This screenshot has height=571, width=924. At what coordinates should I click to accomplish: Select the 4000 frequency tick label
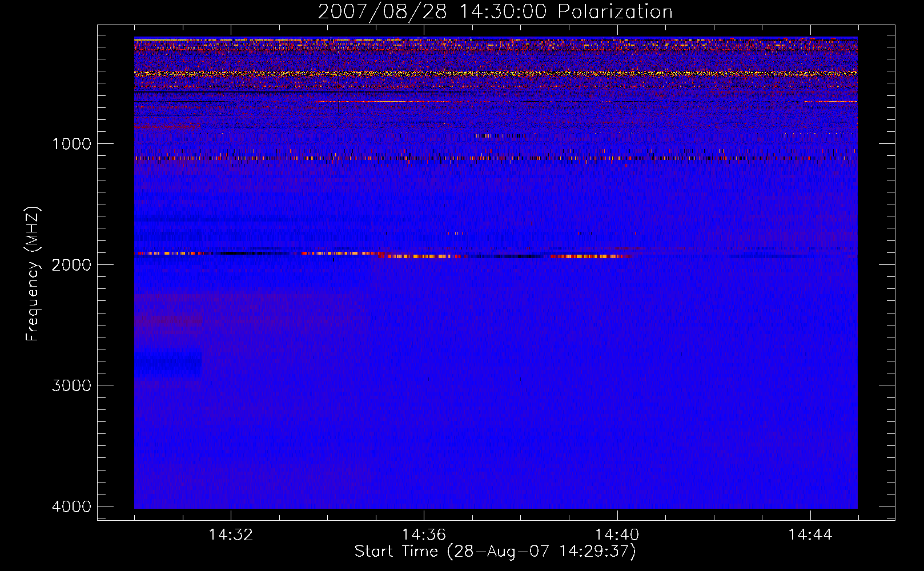71,506
